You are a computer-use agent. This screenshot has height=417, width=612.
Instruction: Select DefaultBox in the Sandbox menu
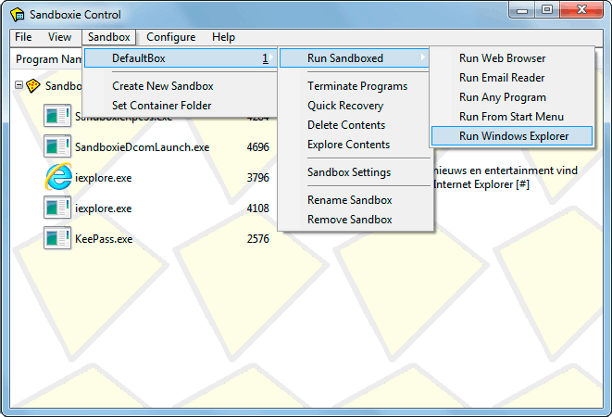point(180,58)
